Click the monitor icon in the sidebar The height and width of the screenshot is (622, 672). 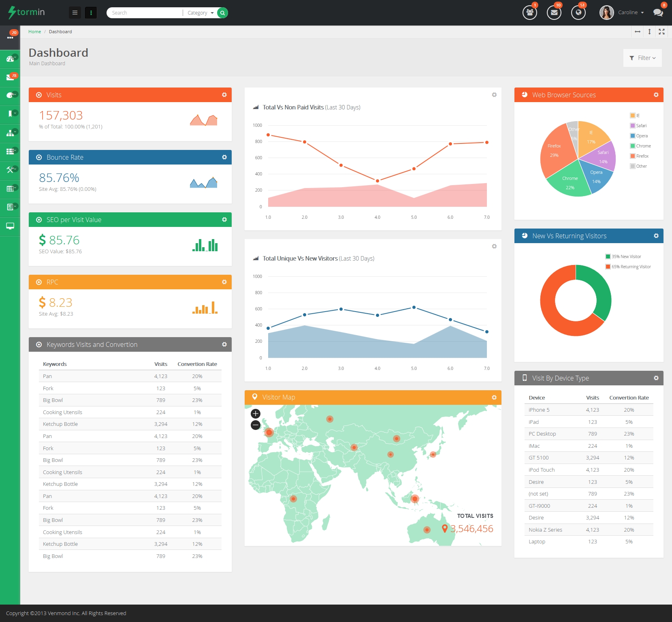coord(10,226)
